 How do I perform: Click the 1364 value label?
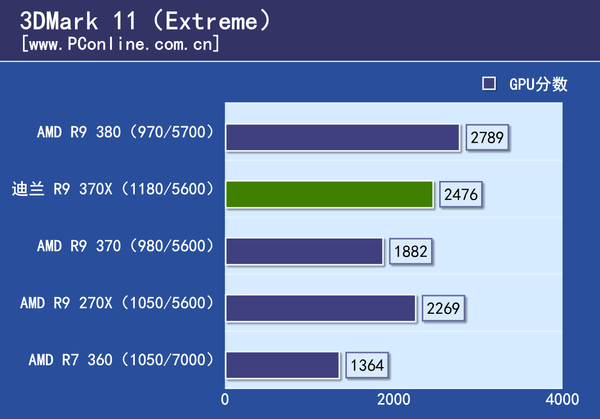point(367,365)
